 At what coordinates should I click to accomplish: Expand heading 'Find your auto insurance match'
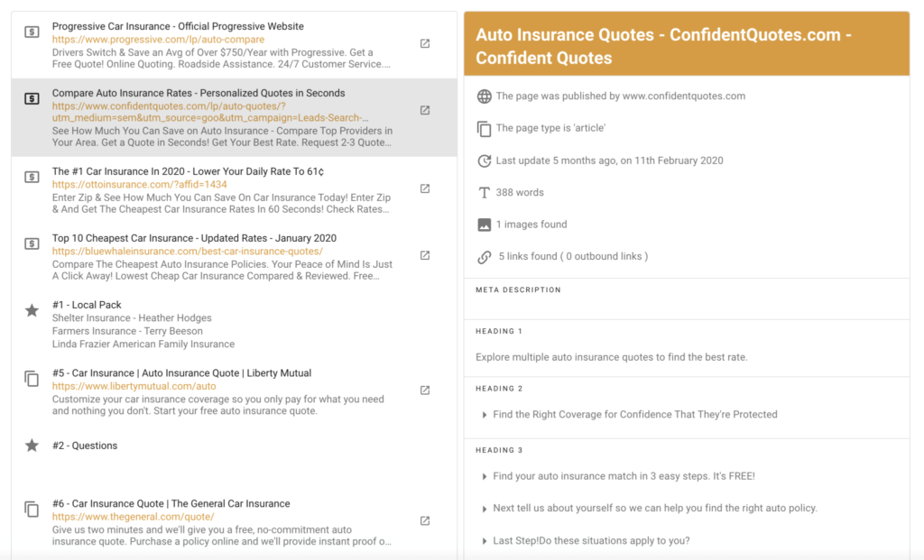(x=485, y=476)
